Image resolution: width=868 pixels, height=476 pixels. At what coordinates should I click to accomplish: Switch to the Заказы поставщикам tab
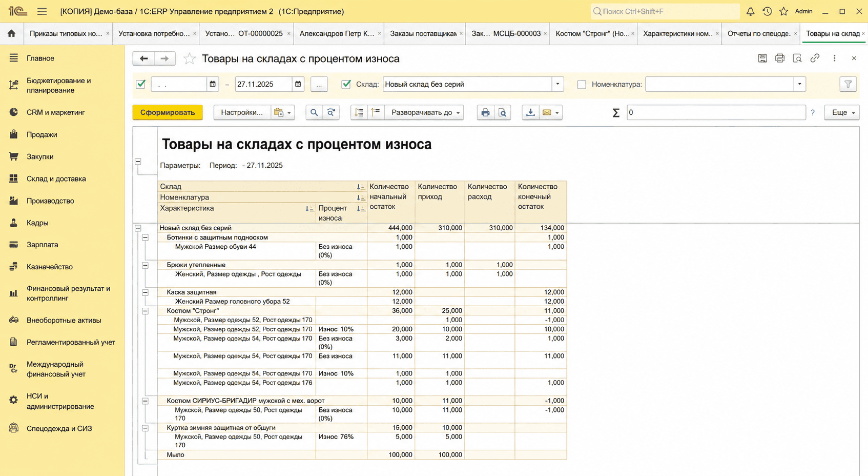click(x=423, y=33)
